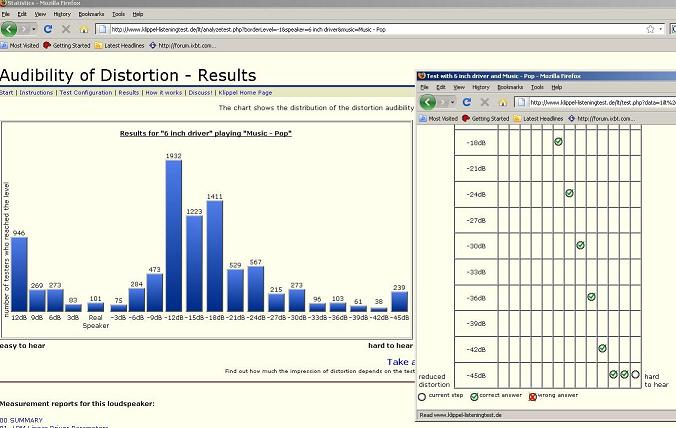Click the -36dB correct answer checkmark
676x428 pixels.
click(x=591, y=297)
